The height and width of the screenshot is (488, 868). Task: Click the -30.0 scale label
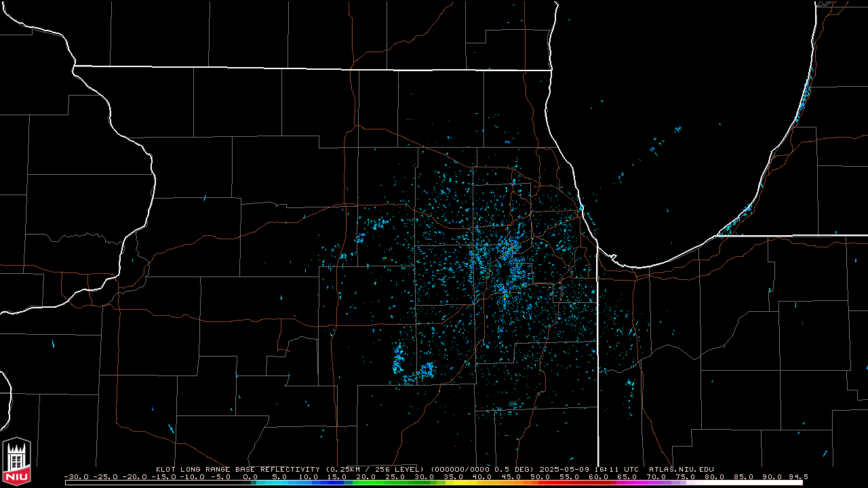coord(77,476)
